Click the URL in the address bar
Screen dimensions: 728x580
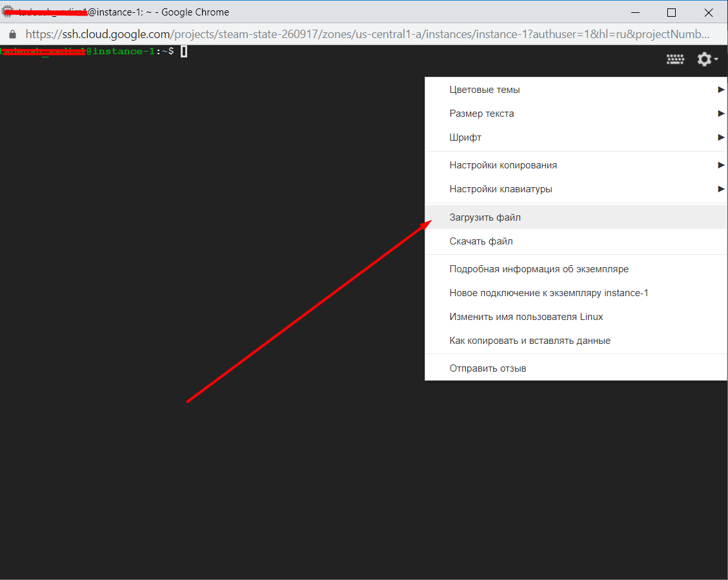(367, 34)
